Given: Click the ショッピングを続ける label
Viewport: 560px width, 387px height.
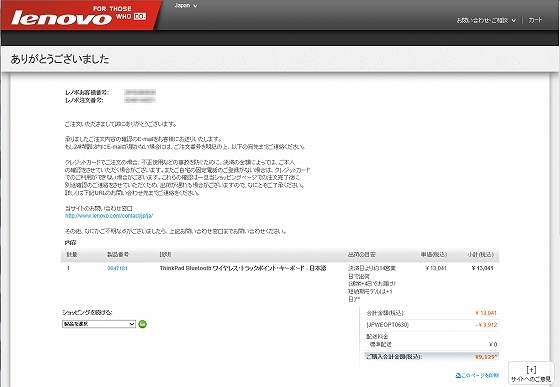Looking at the screenshot, I should pos(87,312).
